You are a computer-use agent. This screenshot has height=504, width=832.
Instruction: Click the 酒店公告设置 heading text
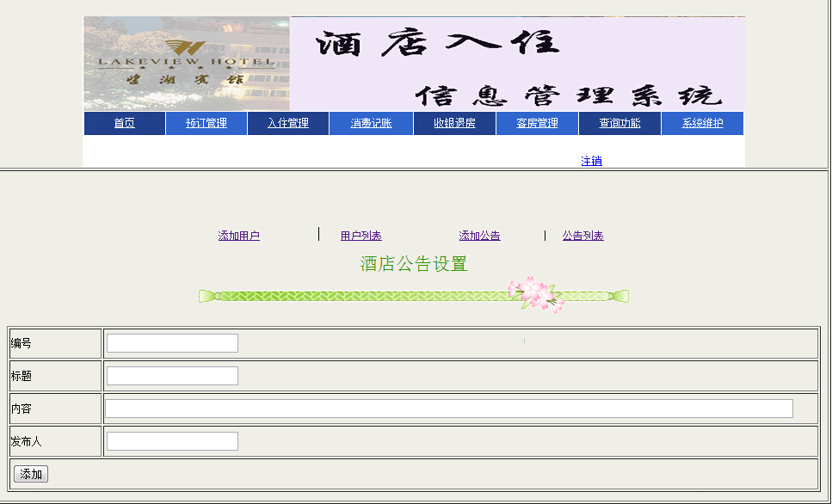pyautogui.click(x=414, y=264)
